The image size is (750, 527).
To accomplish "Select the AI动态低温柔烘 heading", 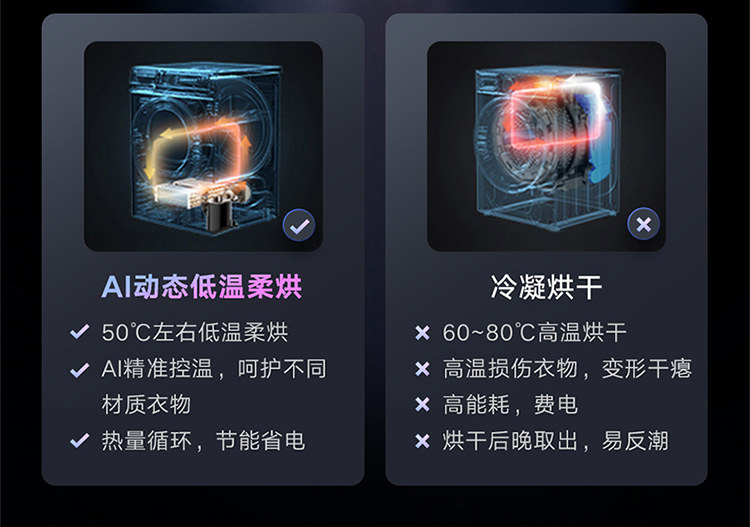I will tap(201, 287).
